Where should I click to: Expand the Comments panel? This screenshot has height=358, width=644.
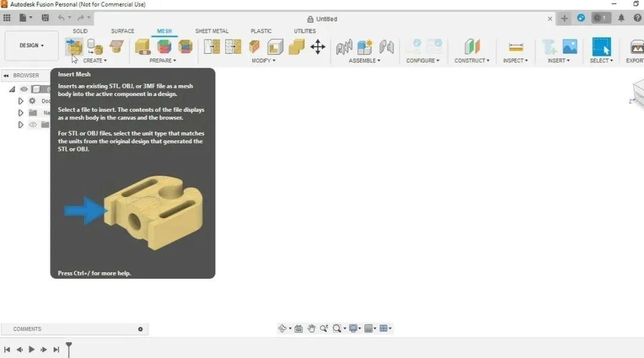pos(140,329)
